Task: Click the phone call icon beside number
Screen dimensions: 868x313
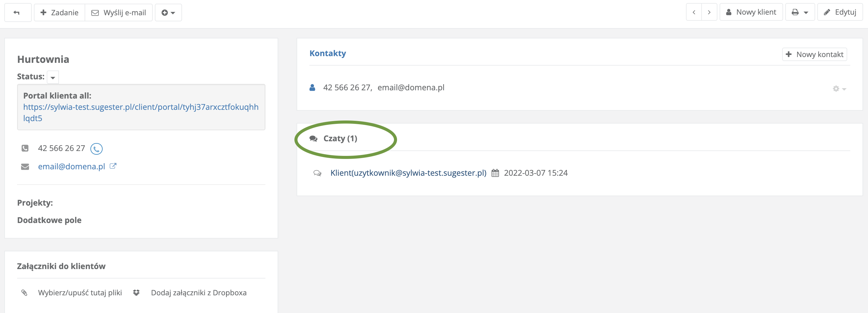Action: [x=97, y=149]
